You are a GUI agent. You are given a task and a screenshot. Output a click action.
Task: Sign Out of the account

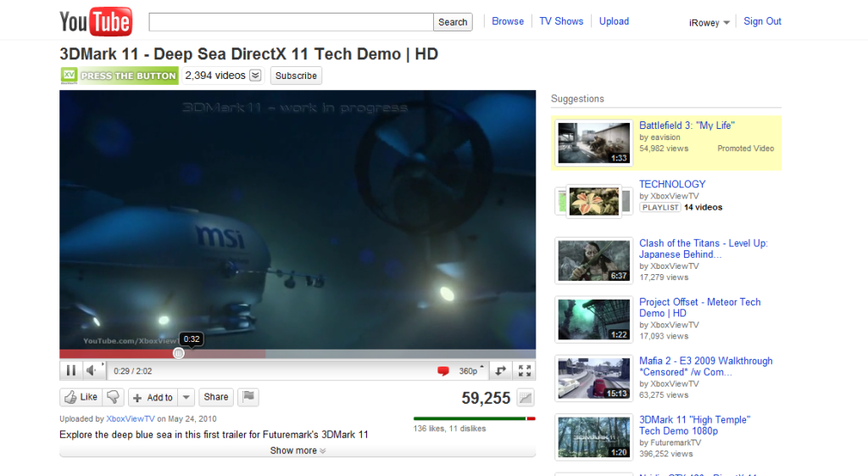(x=762, y=21)
